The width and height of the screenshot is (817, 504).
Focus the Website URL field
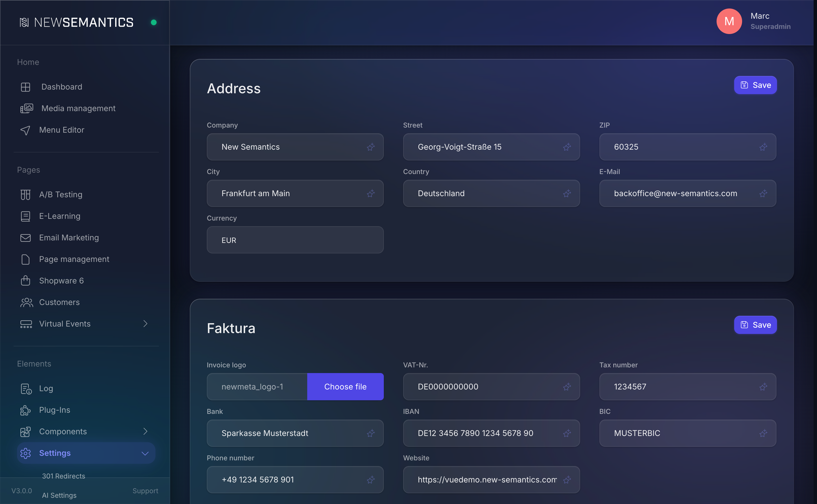click(491, 480)
